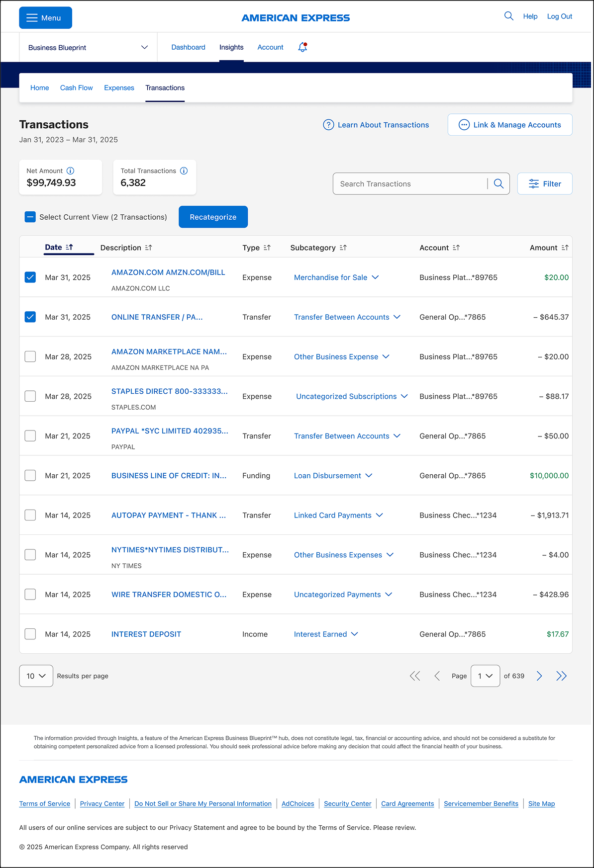The height and width of the screenshot is (868, 594).
Task: Jump to last page double-chevron icon
Action: pos(562,676)
